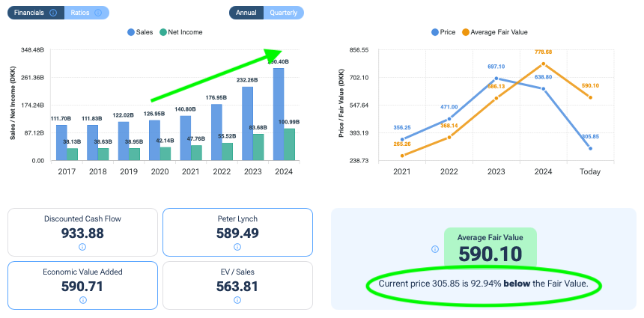Toggle the Net Income series in legend

click(181, 32)
